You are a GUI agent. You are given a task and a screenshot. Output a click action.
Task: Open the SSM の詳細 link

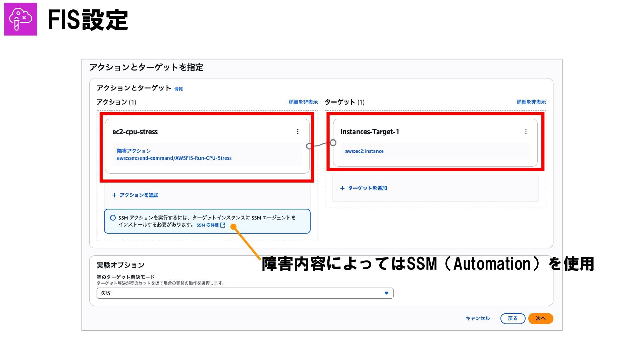tap(207, 225)
